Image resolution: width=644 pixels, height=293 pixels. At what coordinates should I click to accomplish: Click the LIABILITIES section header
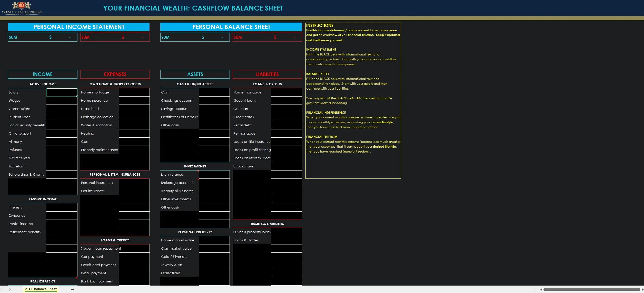[267, 74]
